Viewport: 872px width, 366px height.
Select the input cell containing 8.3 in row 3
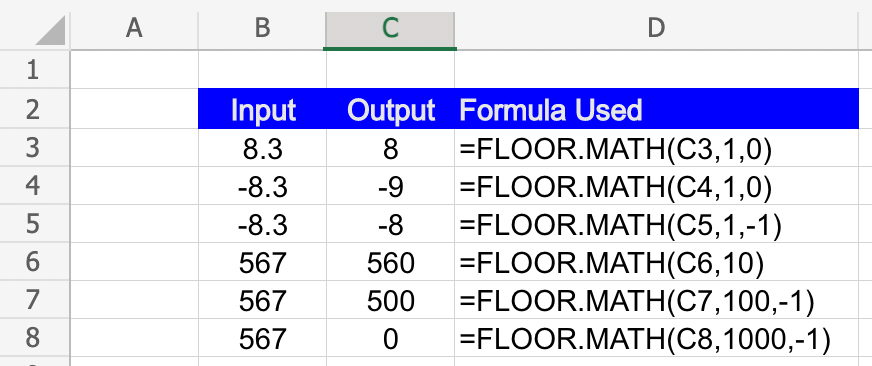coord(262,148)
